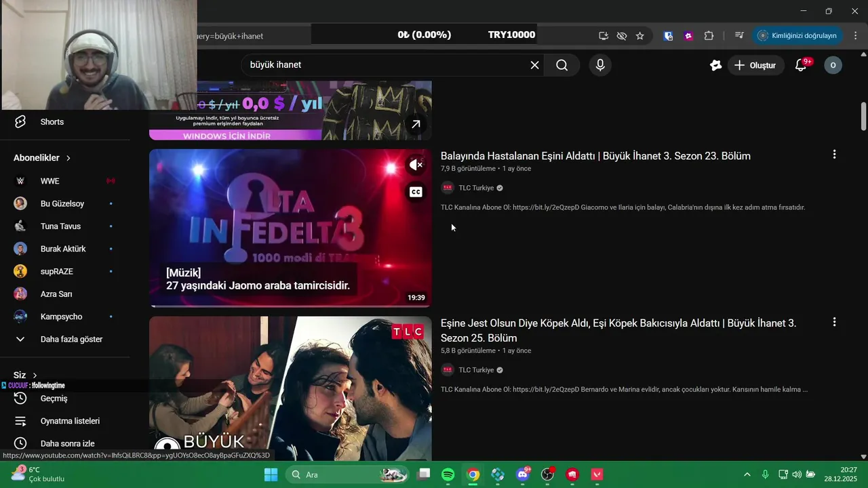Open Valorant from the taskbar

[x=597, y=474]
